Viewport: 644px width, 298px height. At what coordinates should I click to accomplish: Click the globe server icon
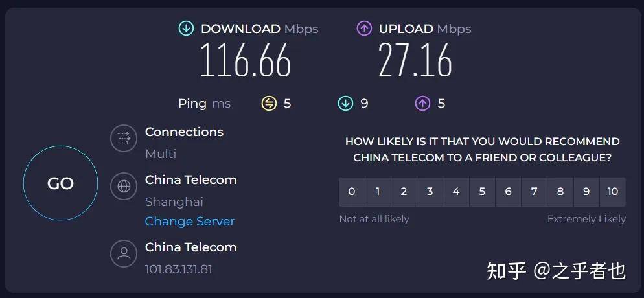(x=124, y=187)
